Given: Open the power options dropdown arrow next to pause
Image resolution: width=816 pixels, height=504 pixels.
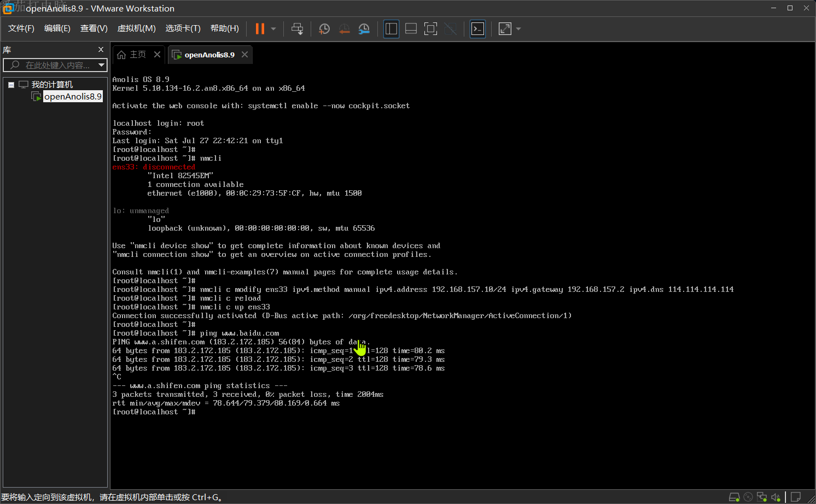Looking at the screenshot, I should tap(273, 29).
